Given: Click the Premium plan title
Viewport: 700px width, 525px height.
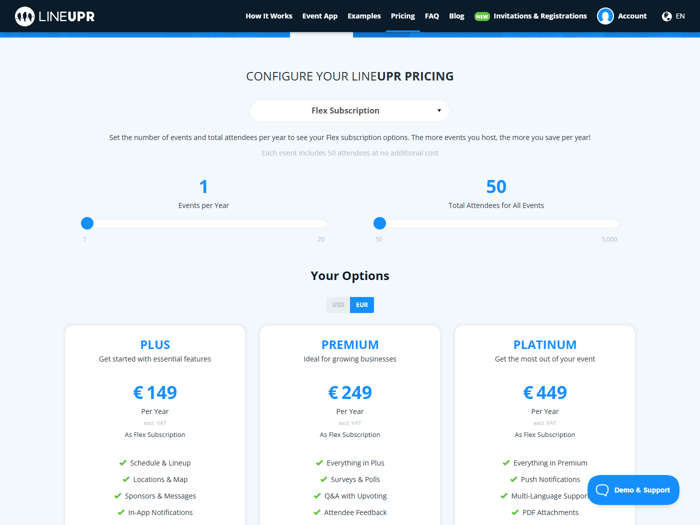Looking at the screenshot, I should (x=350, y=344).
